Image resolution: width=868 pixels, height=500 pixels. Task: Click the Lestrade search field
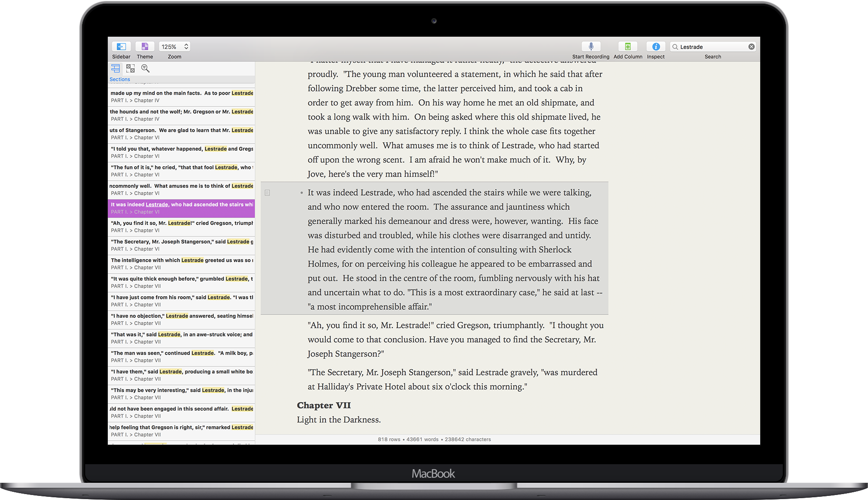point(713,47)
